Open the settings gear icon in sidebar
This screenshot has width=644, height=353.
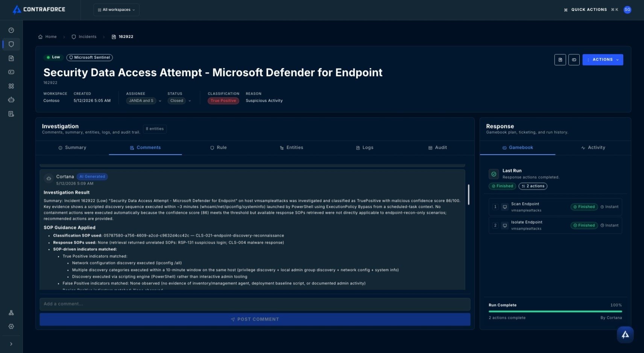(x=11, y=327)
